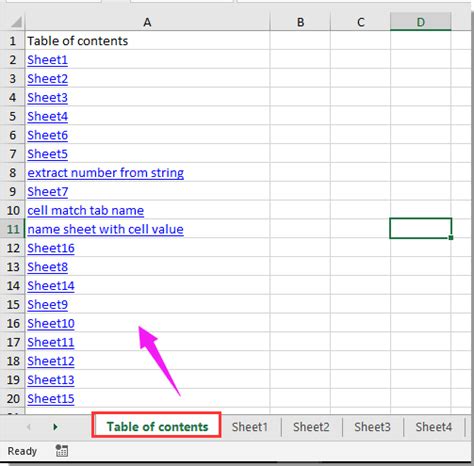
Task: Click the active cell D11
Action: 421,228
